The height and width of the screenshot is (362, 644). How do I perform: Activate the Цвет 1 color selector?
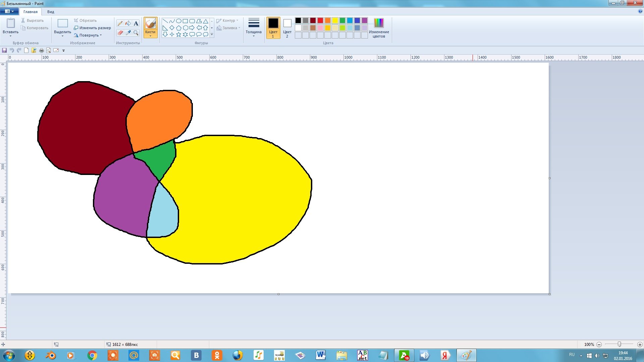[x=273, y=28]
